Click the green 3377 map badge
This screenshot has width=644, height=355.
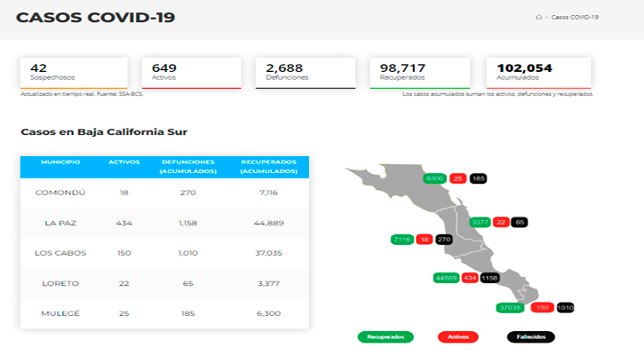(480, 223)
